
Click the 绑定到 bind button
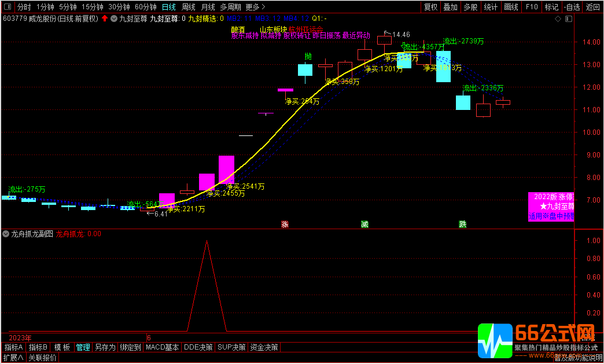pyautogui.click(x=130, y=347)
